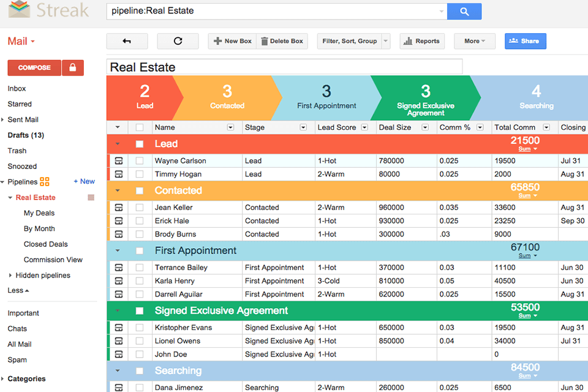The image size is (588, 392).
Task: Open the Lead Sum dropdown
Action: click(527, 149)
